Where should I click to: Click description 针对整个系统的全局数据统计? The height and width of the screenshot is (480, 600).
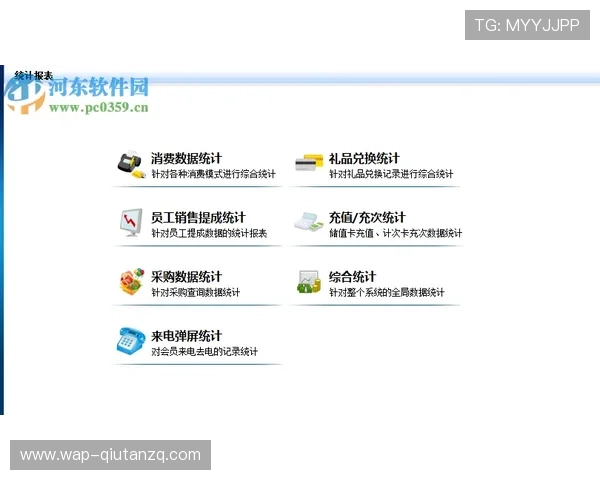click(x=387, y=292)
